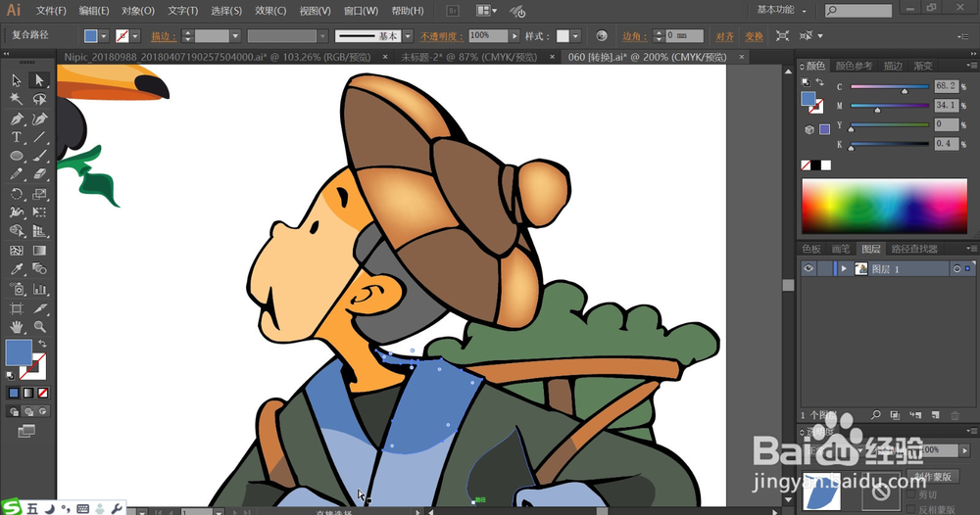Open the 样式 style dropdown
The width and height of the screenshot is (980, 515).
(575, 36)
